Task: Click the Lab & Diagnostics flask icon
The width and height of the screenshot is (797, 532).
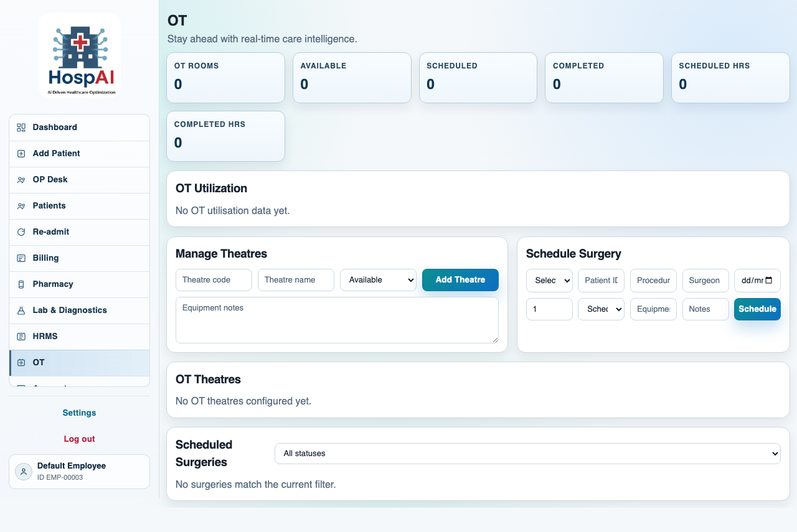Action: pyautogui.click(x=21, y=310)
